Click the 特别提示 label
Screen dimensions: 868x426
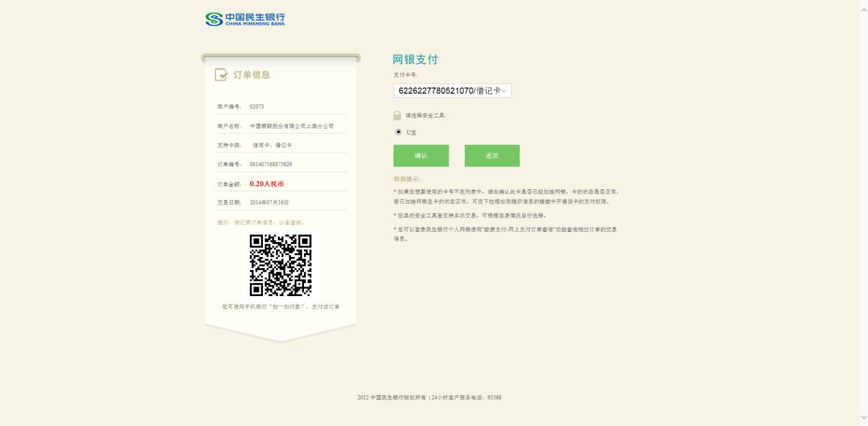pyautogui.click(x=407, y=179)
